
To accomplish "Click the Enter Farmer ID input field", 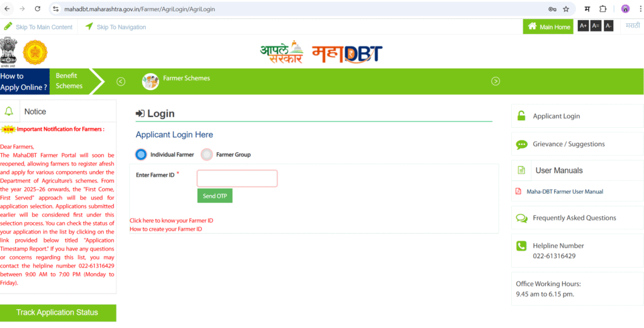I will (x=237, y=178).
